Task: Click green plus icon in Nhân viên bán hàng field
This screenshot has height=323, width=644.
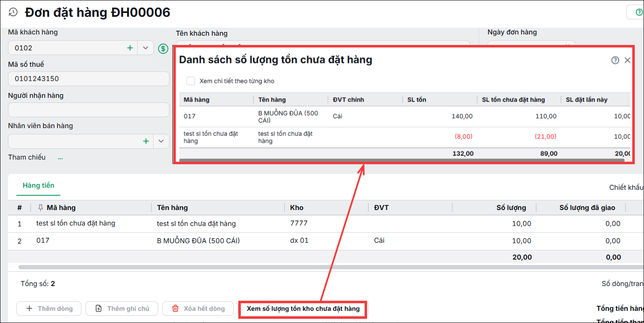Action: click(x=146, y=141)
